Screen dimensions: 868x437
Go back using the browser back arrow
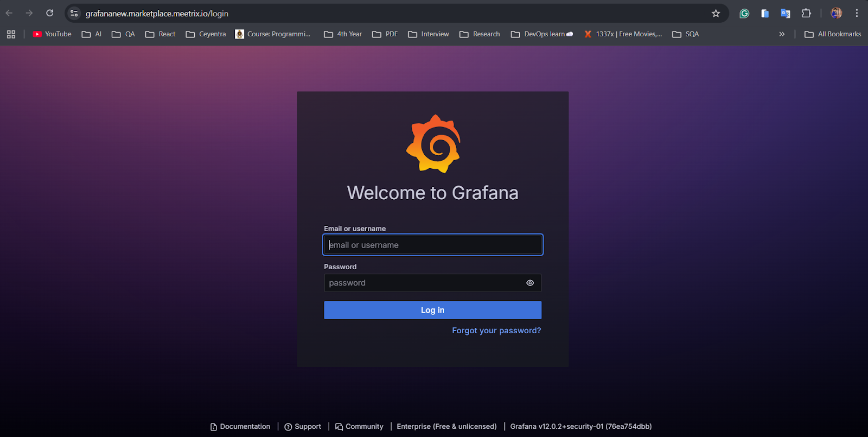(9, 13)
